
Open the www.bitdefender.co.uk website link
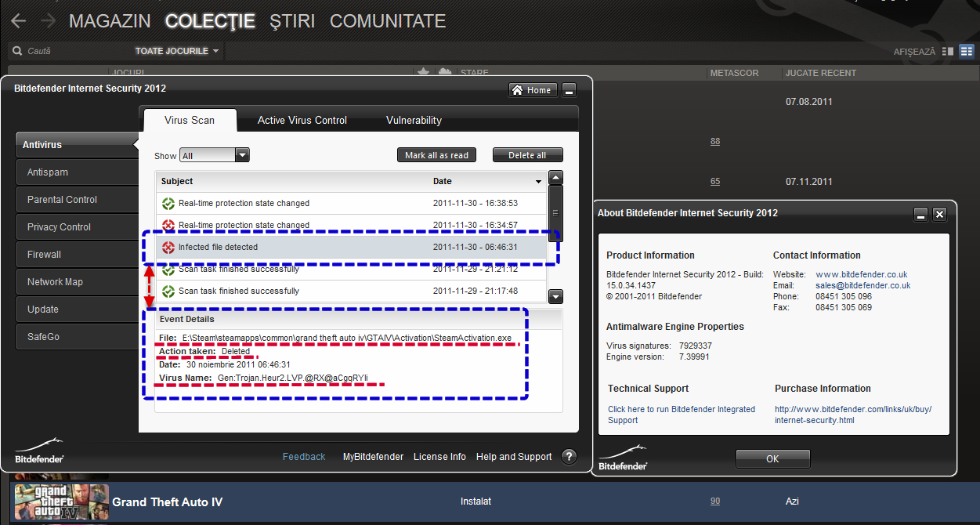pyautogui.click(x=862, y=274)
